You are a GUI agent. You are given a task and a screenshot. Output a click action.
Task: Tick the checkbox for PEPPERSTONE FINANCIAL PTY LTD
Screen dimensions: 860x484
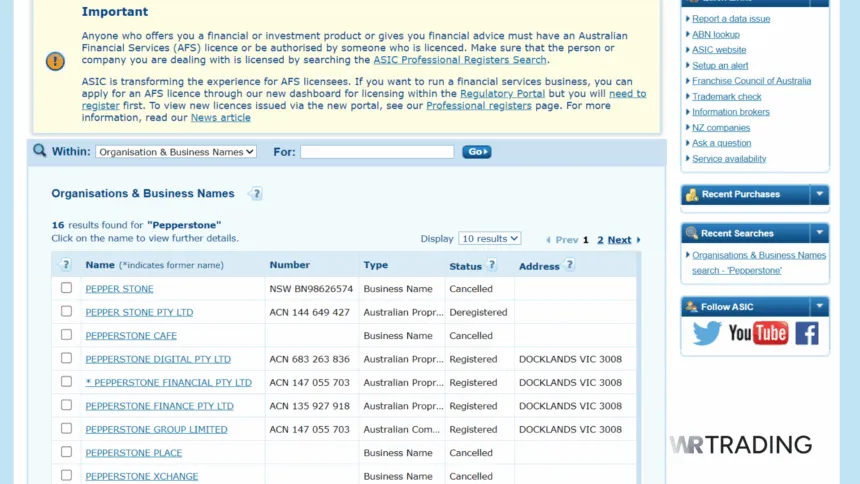click(x=66, y=381)
